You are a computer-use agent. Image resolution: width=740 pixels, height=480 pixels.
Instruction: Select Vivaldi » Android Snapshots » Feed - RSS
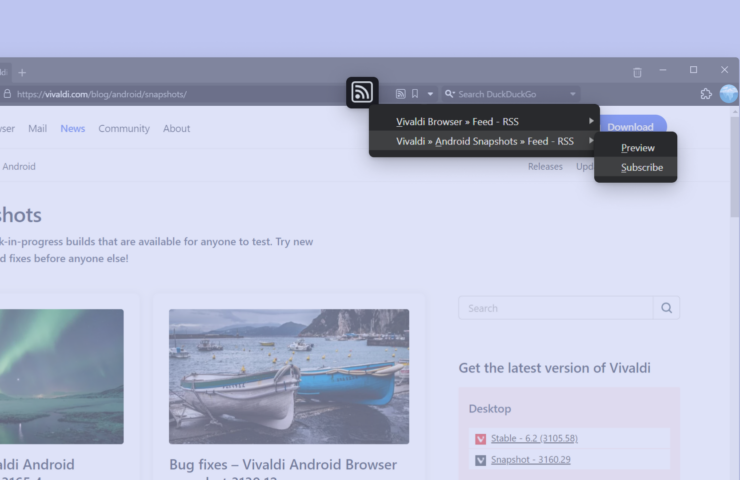[x=484, y=141]
